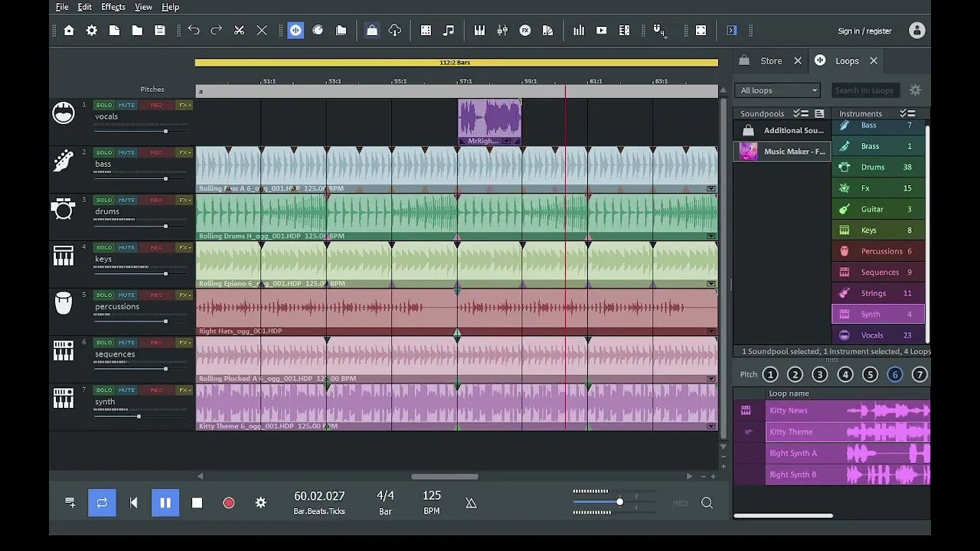Solo the drums track
The width and height of the screenshot is (980, 551).
coord(104,200)
